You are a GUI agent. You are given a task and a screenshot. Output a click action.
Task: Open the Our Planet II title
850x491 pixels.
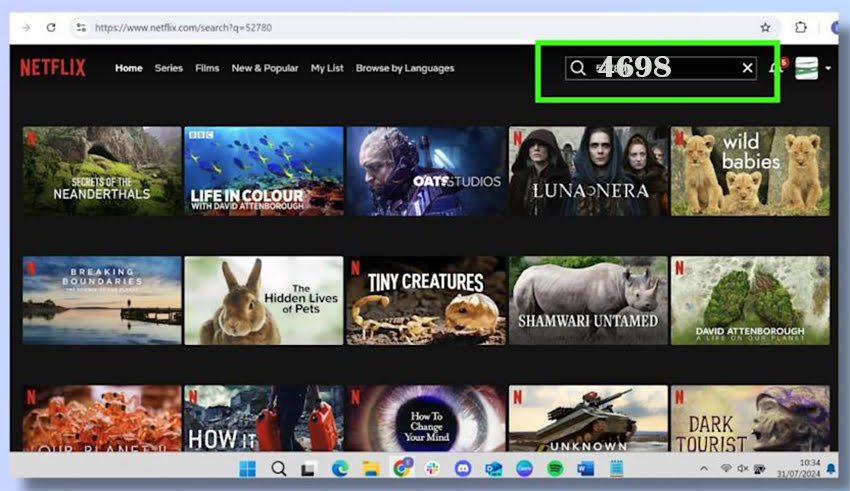click(x=102, y=418)
